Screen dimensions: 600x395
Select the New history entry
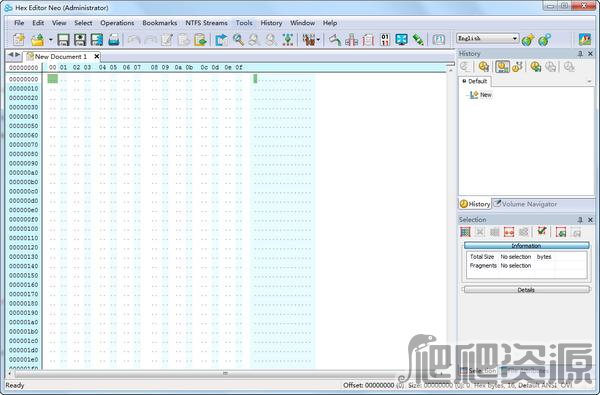[x=486, y=95]
